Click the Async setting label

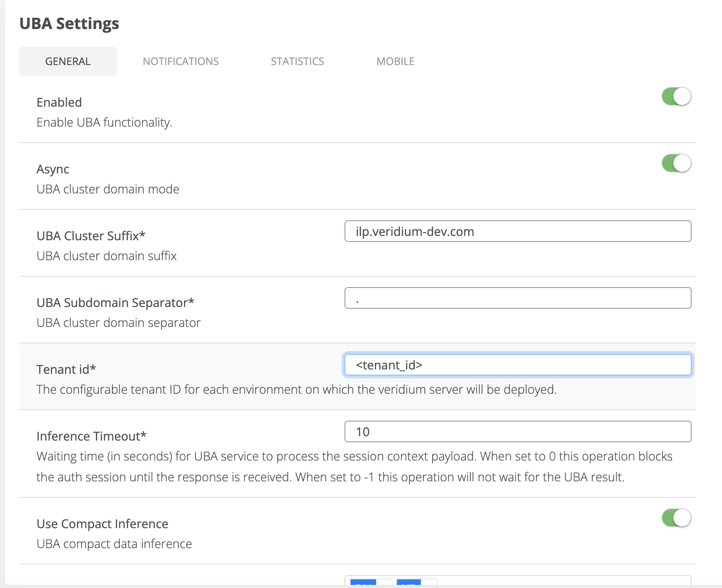point(53,169)
